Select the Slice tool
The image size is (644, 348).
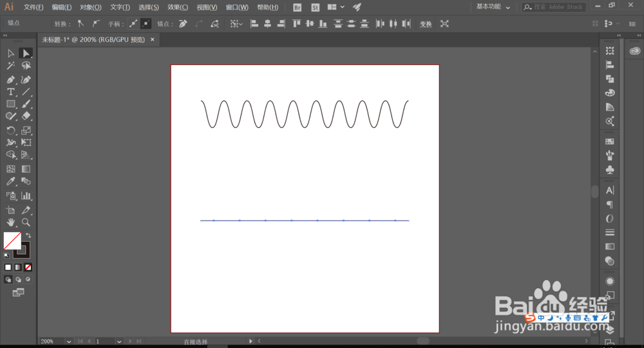tap(26, 210)
